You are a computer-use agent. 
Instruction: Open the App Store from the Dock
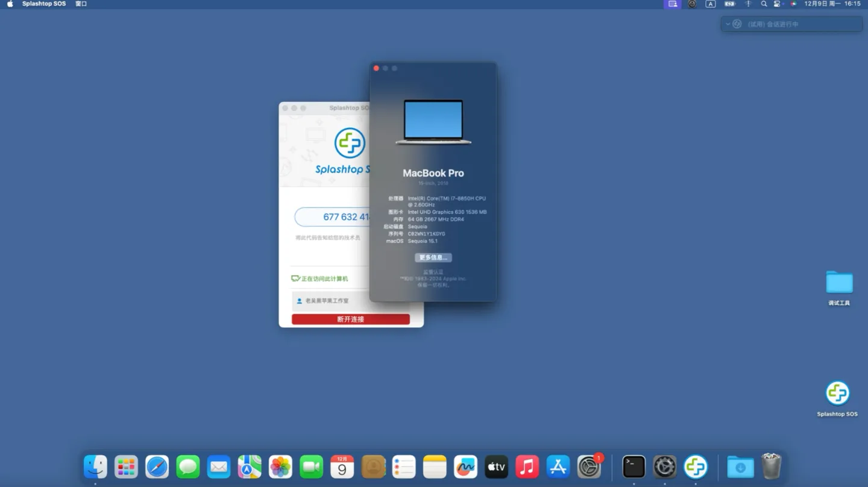pyautogui.click(x=558, y=467)
